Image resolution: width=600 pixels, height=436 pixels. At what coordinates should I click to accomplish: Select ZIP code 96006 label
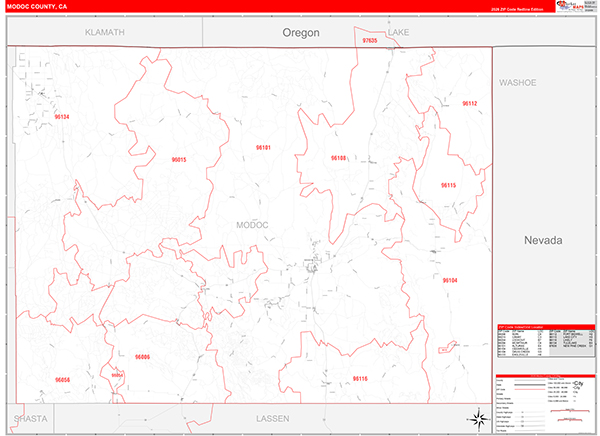coord(142,357)
